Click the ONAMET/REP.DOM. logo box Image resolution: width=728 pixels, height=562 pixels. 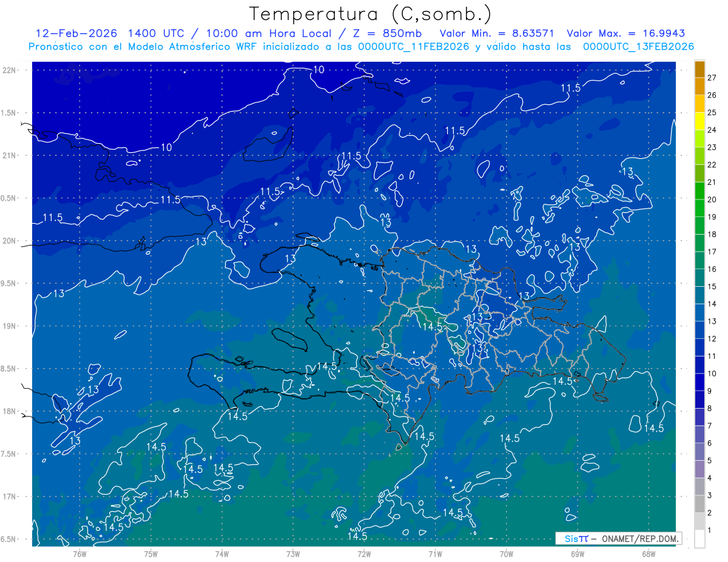tap(618, 538)
